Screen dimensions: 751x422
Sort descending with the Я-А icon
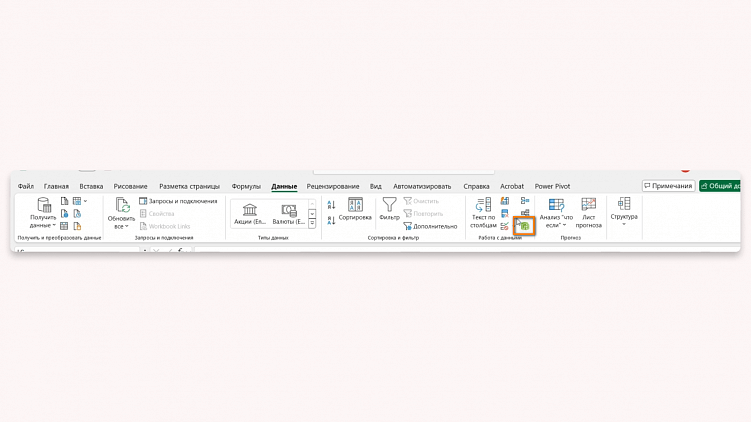pyautogui.click(x=331, y=220)
